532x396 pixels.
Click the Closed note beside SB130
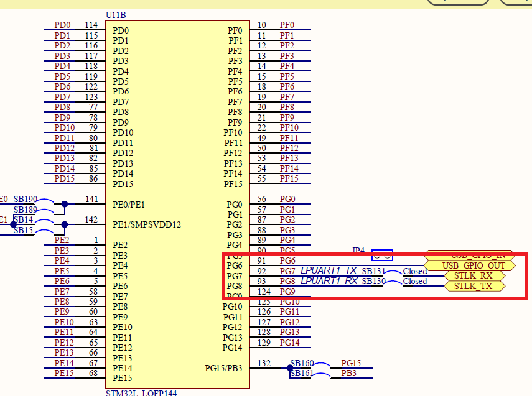pyautogui.click(x=415, y=282)
